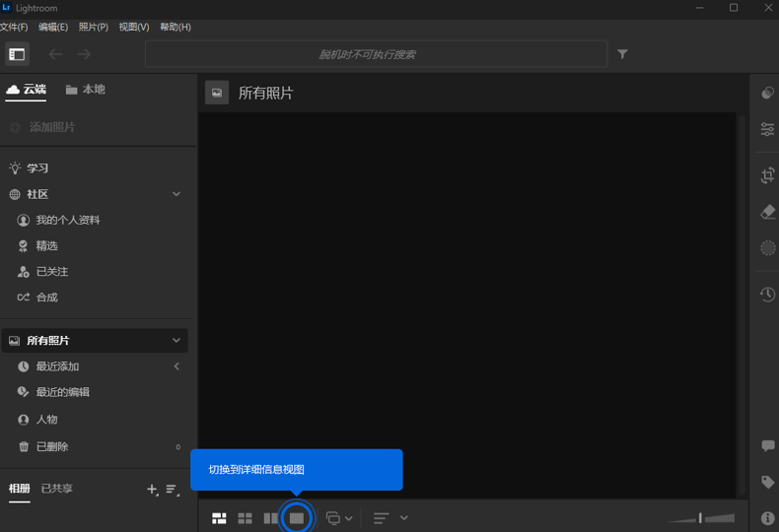The width and height of the screenshot is (779, 532).
Task: Click the sort order icon
Action: tap(381, 518)
